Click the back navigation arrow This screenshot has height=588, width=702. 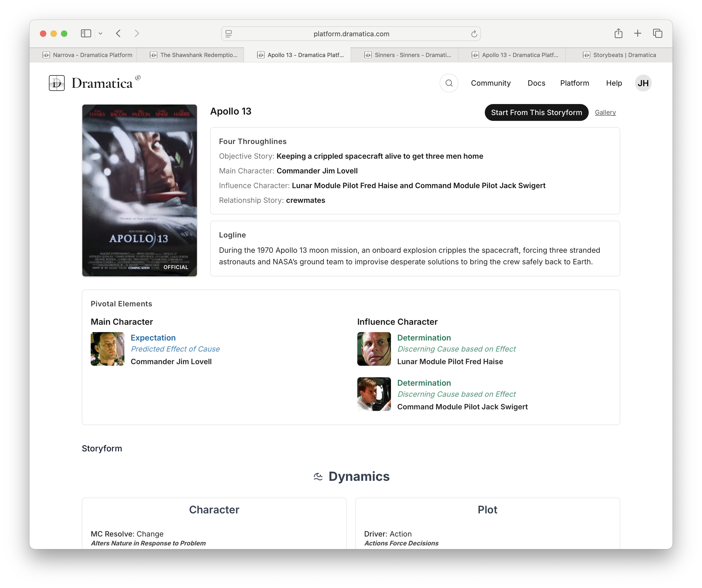[x=118, y=33]
